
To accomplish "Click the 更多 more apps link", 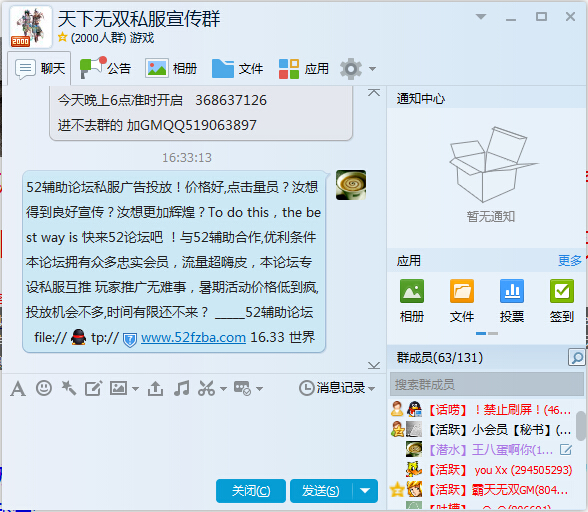I will click(570, 260).
